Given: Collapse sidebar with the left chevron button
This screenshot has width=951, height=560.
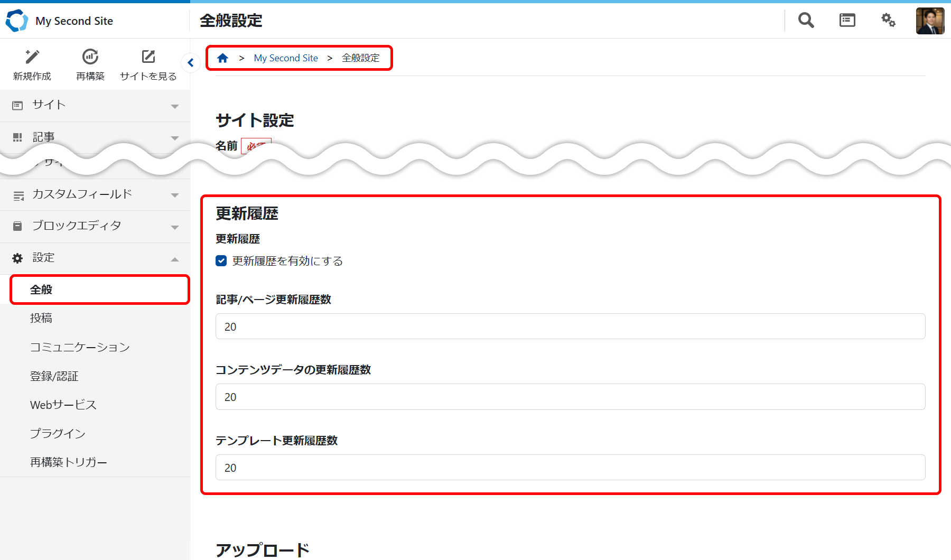Looking at the screenshot, I should [191, 63].
